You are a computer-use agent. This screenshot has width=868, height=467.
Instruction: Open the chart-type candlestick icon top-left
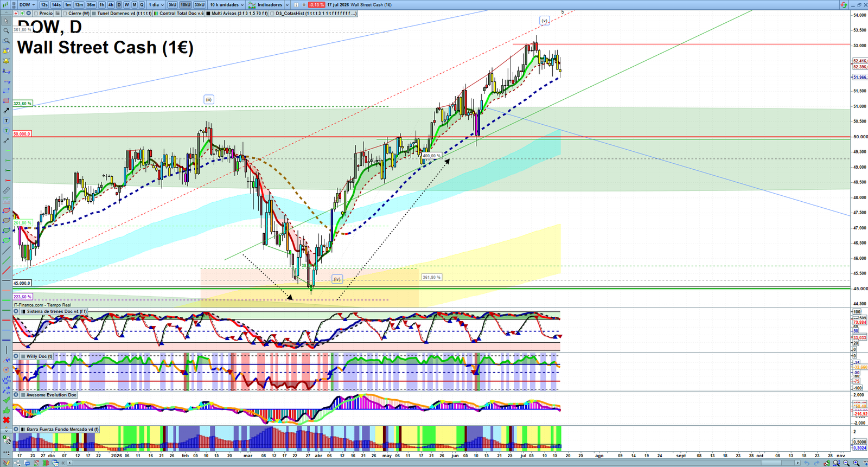click(x=5, y=5)
